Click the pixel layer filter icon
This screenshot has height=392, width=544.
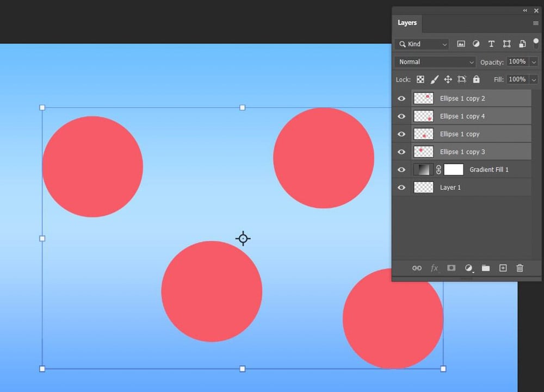coord(461,44)
